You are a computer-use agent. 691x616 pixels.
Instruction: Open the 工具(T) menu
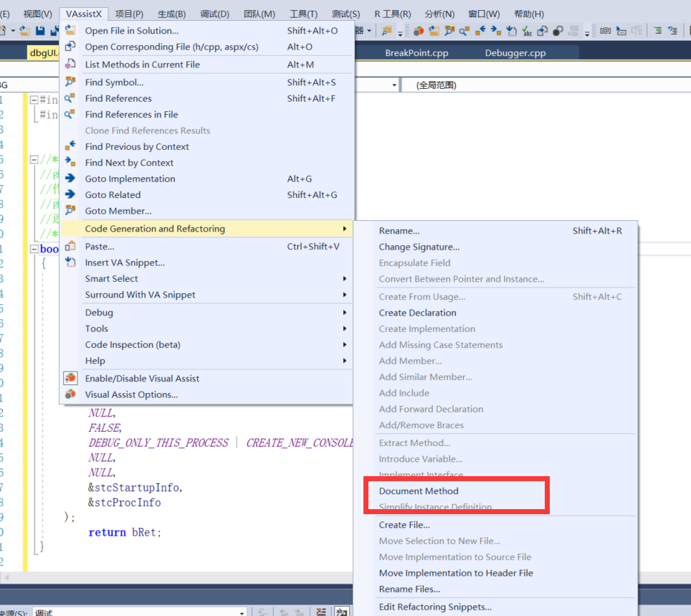pyautogui.click(x=303, y=14)
